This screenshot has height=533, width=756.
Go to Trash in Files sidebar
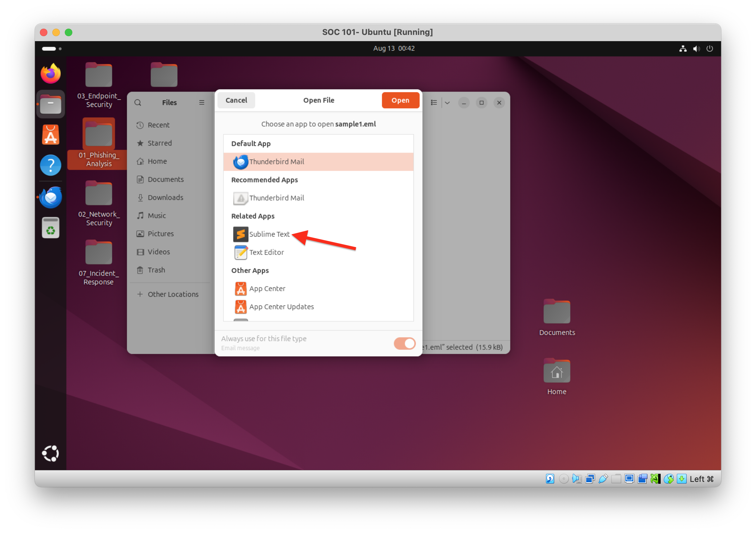(x=170, y=270)
